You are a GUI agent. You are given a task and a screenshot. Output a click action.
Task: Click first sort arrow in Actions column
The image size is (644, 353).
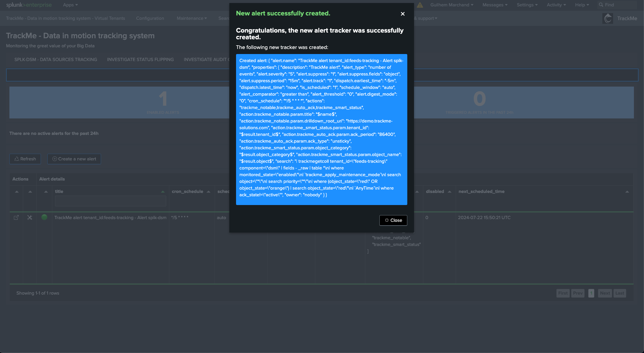pyautogui.click(x=17, y=192)
